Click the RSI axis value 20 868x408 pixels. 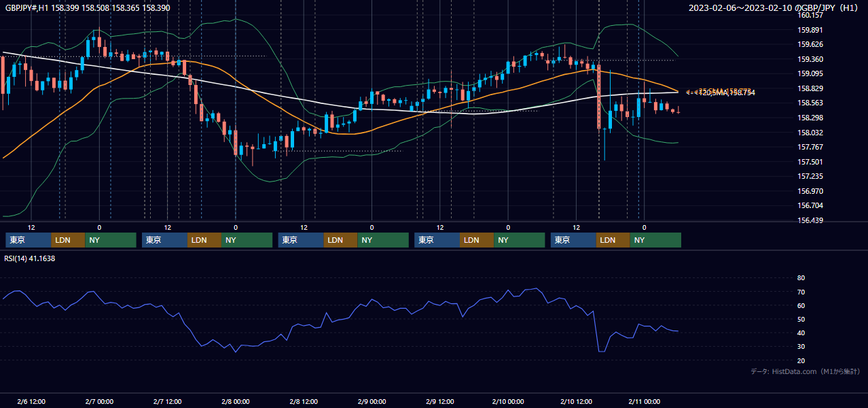pyautogui.click(x=801, y=360)
